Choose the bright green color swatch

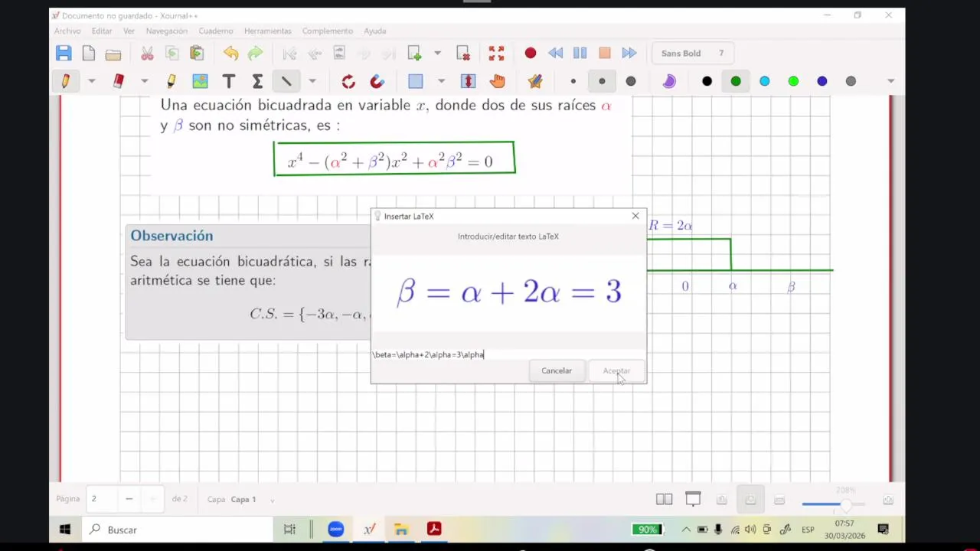(793, 81)
